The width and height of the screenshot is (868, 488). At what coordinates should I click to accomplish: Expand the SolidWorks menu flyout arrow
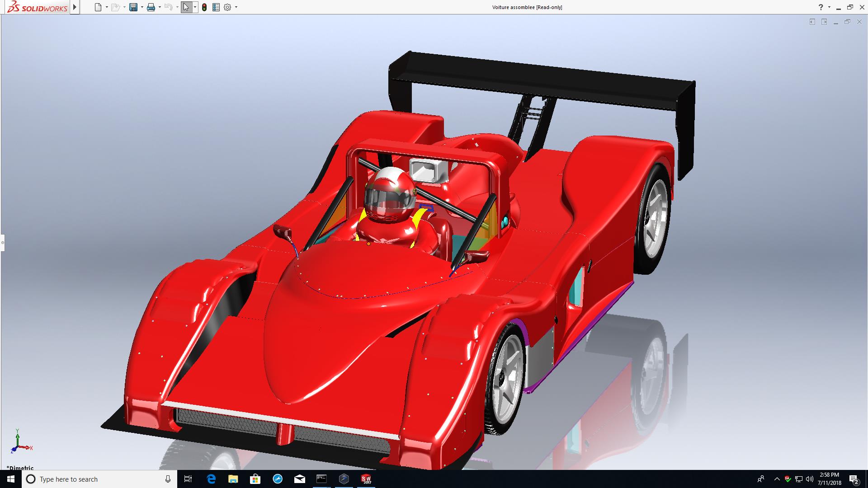pyautogui.click(x=75, y=7)
